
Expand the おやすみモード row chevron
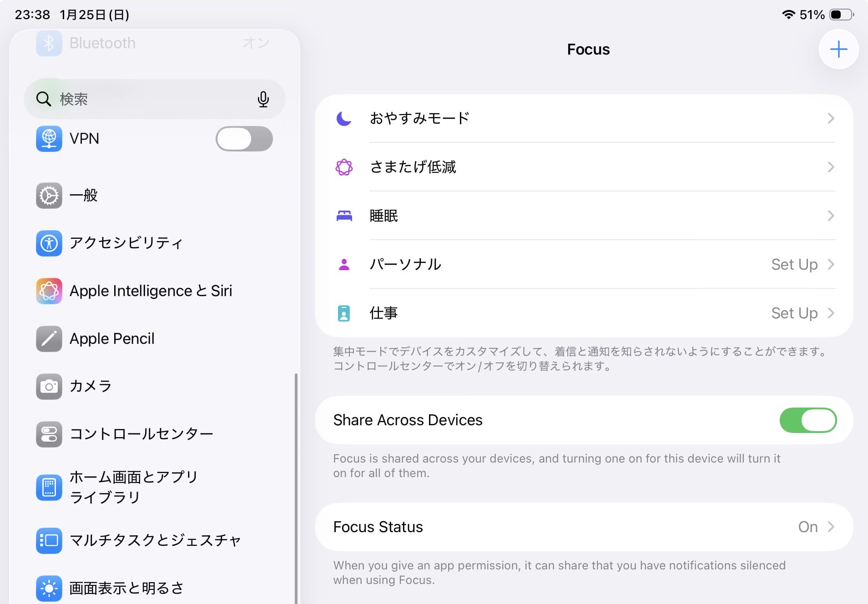click(830, 119)
